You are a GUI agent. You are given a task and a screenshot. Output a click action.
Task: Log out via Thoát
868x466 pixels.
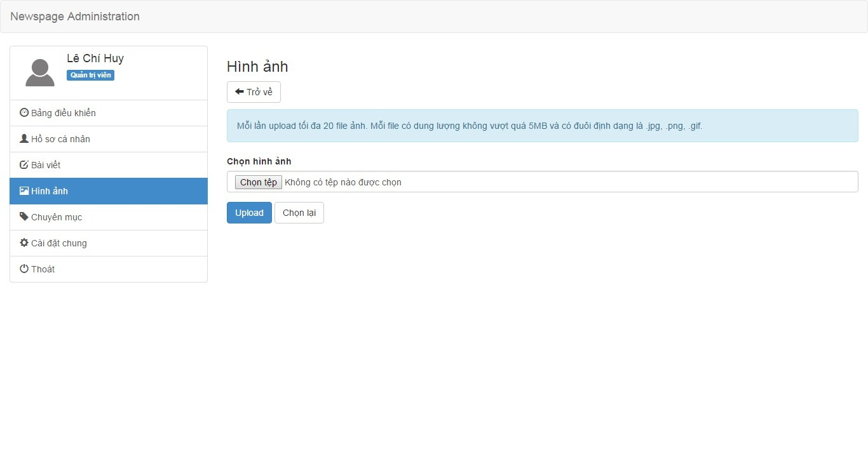(109, 269)
